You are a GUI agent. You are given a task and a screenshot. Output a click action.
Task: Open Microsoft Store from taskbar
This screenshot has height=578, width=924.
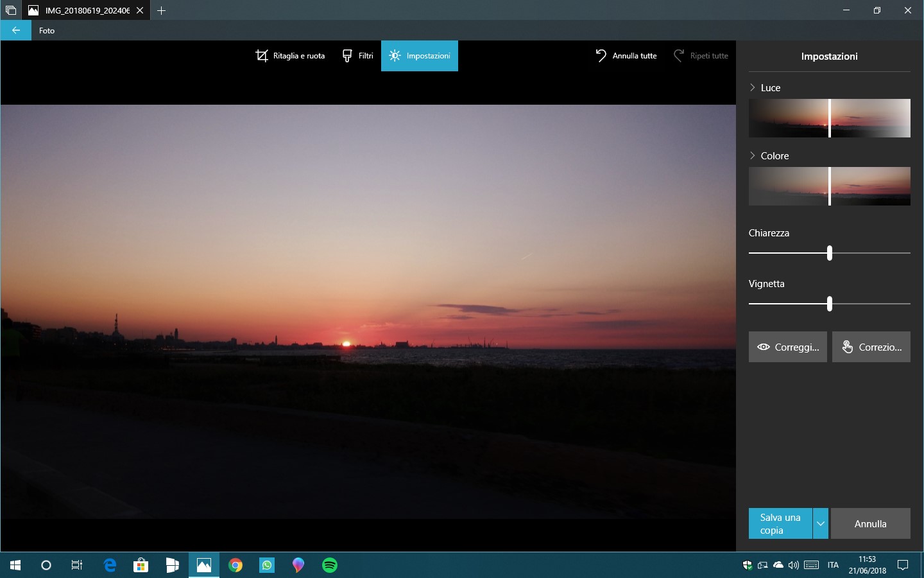(x=141, y=565)
